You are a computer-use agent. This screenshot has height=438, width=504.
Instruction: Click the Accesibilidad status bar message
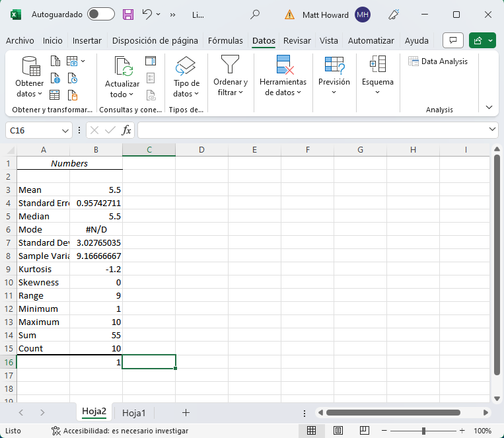(120, 431)
